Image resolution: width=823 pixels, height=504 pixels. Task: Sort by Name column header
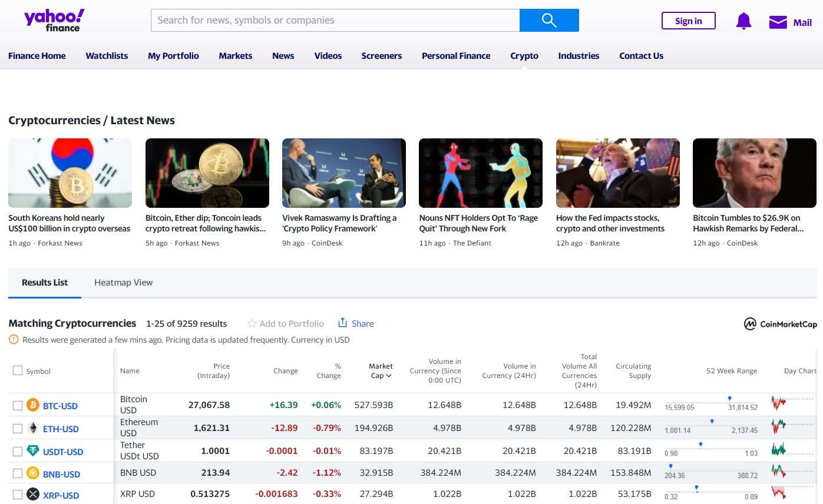pyautogui.click(x=130, y=371)
